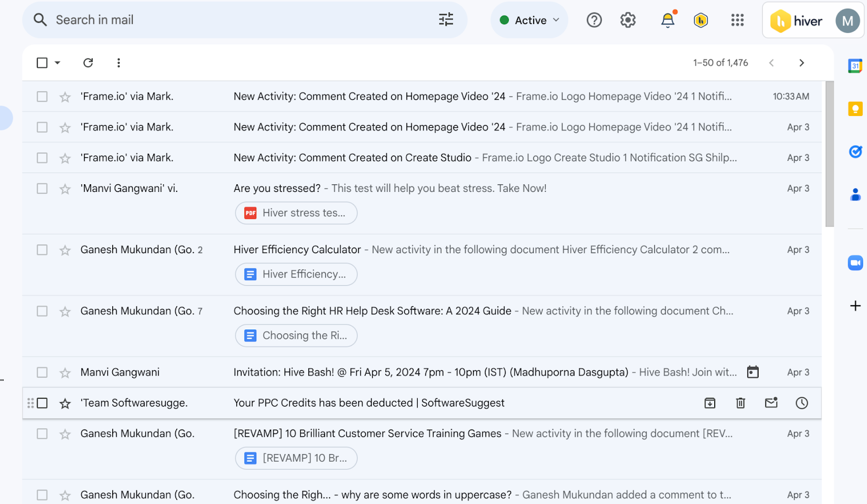The width and height of the screenshot is (867, 504).
Task: Star the 10:33 AM Frame.io email
Action: tap(65, 97)
